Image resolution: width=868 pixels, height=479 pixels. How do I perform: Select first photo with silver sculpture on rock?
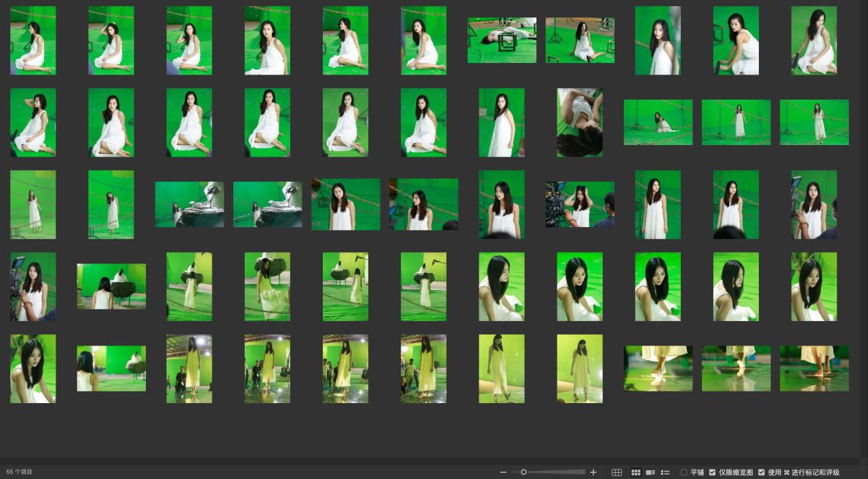click(189, 204)
